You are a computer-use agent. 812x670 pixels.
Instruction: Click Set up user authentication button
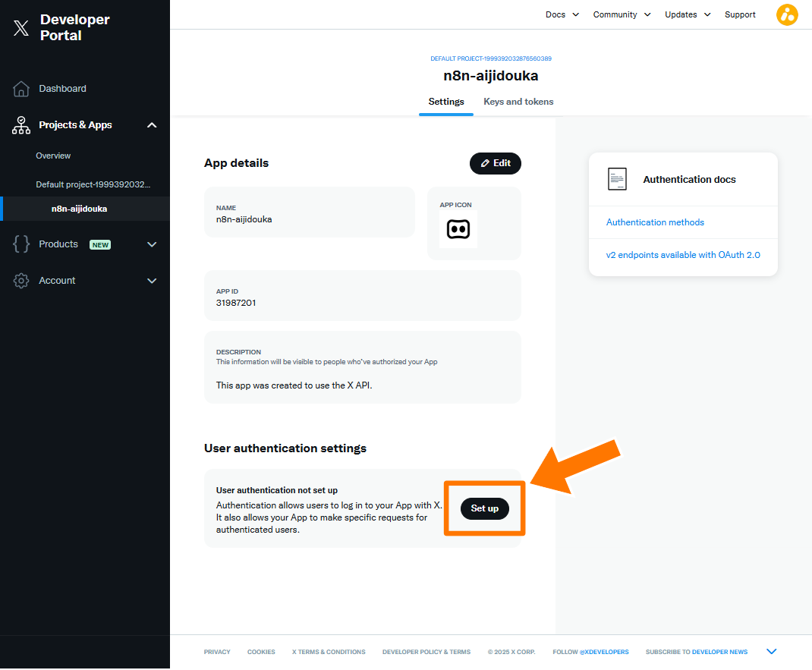click(x=484, y=508)
